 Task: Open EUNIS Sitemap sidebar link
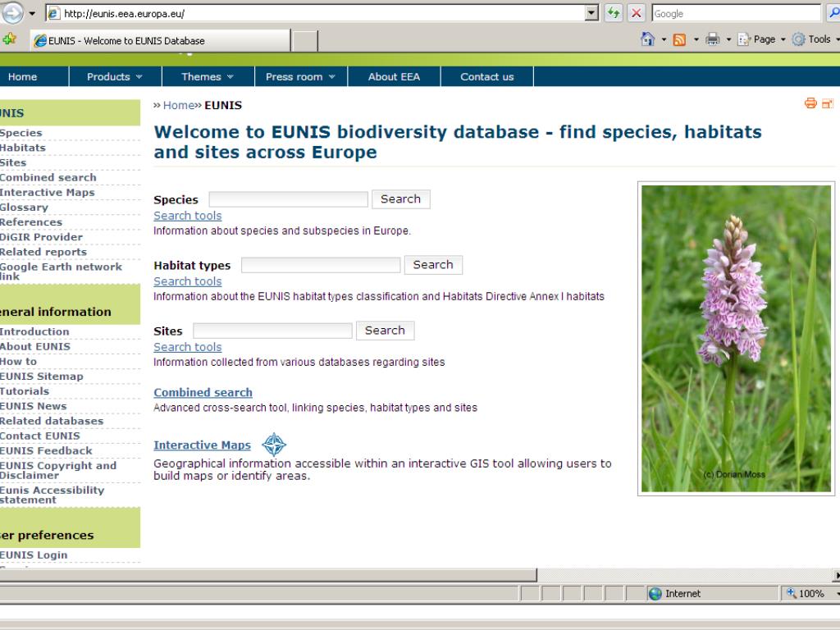(x=42, y=377)
